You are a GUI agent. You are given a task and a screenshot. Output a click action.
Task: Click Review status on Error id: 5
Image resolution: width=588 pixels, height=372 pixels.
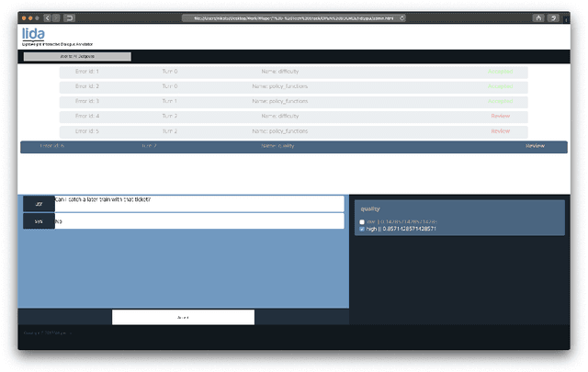pyautogui.click(x=500, y=131)
